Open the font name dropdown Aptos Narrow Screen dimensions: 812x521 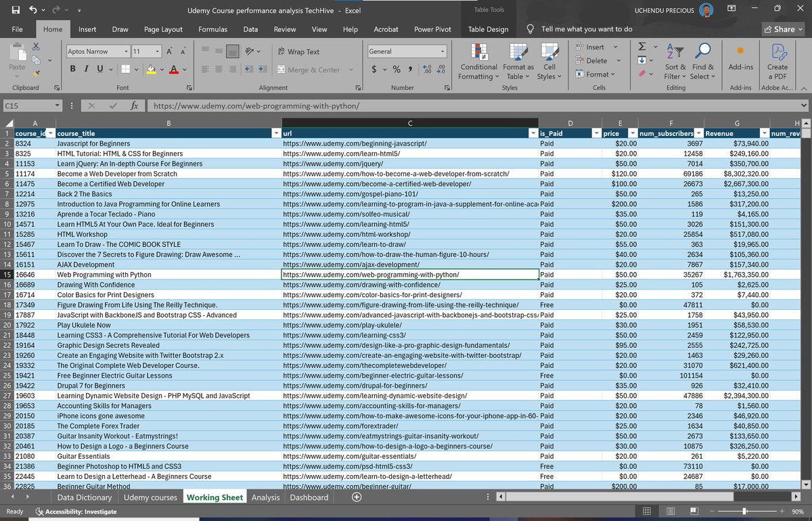127,51
